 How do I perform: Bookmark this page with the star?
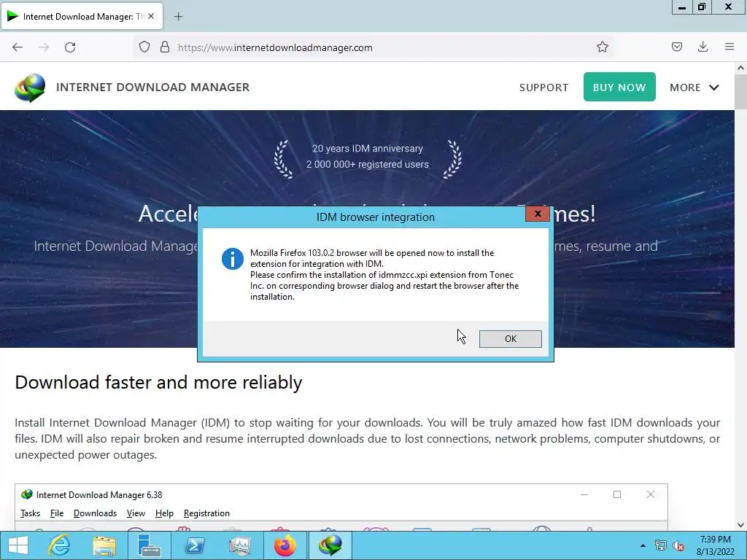[602, 47]
